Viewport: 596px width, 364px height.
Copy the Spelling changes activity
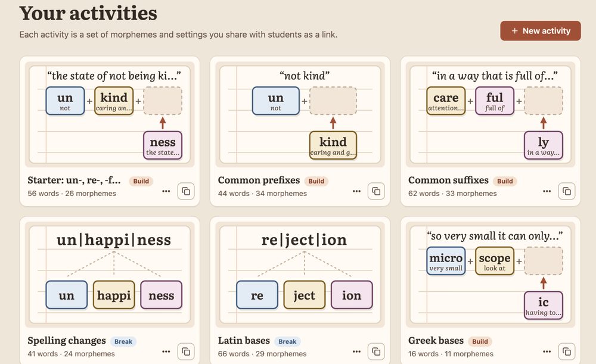click(x=186, y=351)
